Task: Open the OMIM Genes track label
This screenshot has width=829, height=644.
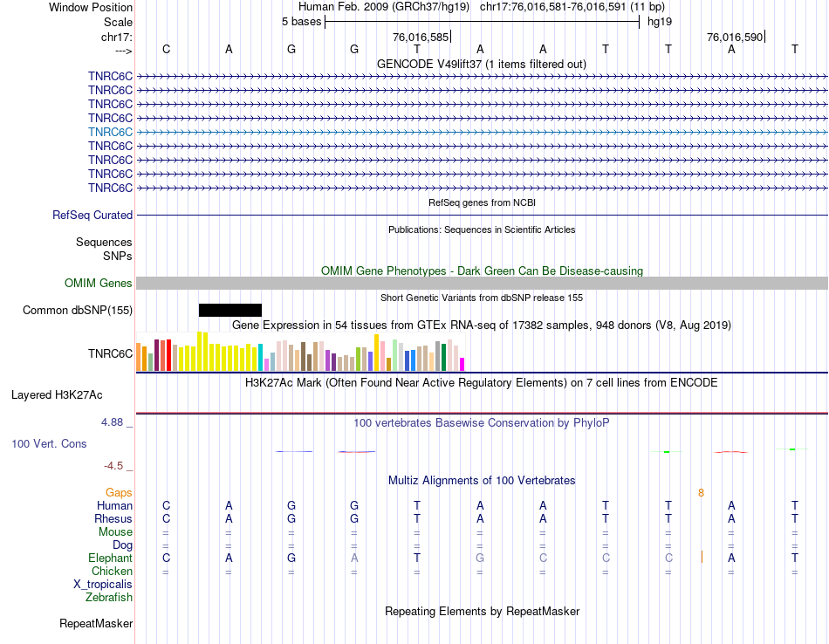Action: coord(99,284)
